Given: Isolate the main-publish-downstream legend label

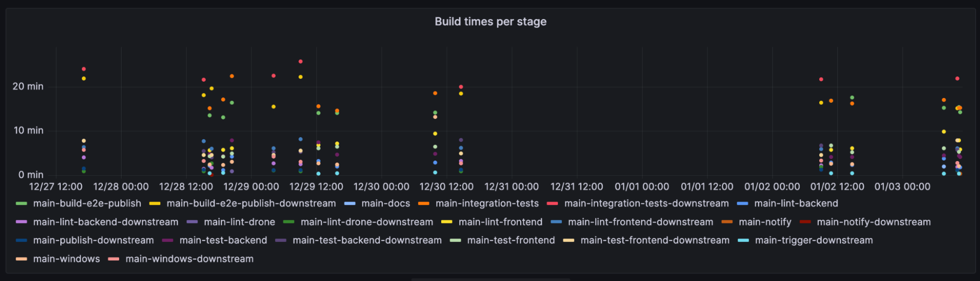Looking at the screenshot, I should tap(93, 240).
